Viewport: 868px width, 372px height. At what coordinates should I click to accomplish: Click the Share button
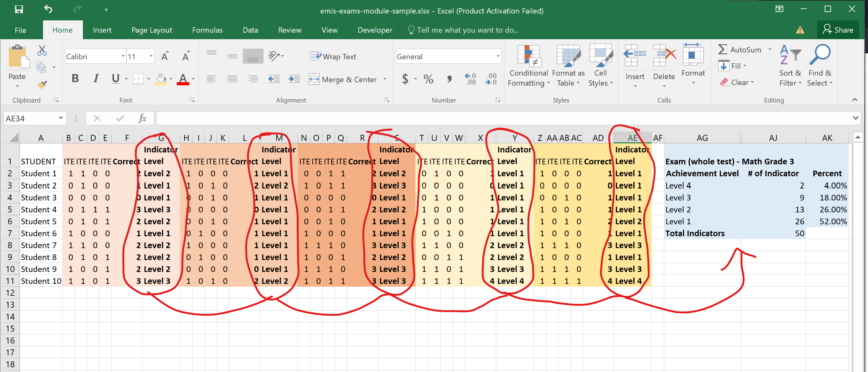click(838, 30)
